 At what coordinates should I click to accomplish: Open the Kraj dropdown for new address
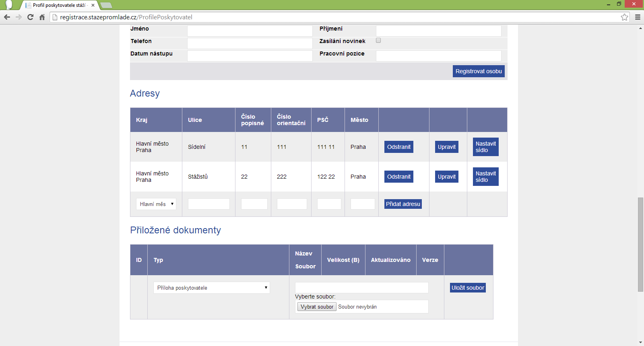tap(156, 204)
